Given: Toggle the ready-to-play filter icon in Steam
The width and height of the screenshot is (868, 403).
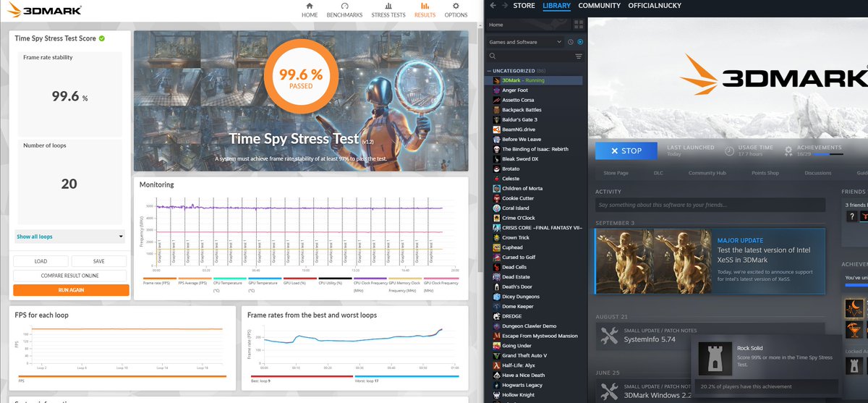Looking at the screenshot, I should click(x=580, y=42).
